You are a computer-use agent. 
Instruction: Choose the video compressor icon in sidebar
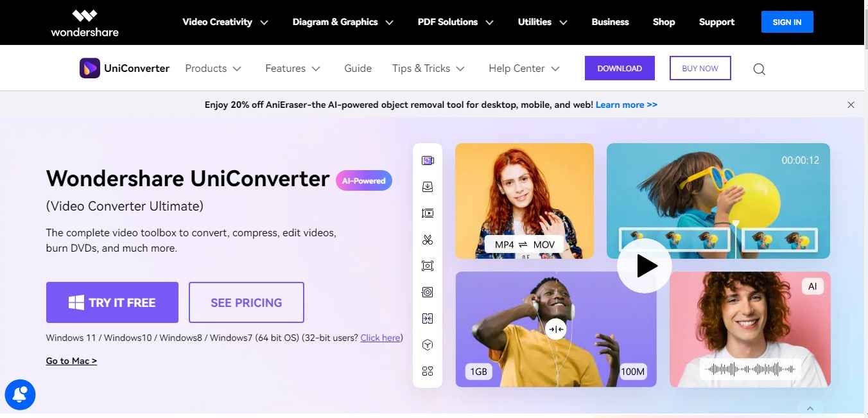pos(428,318)
